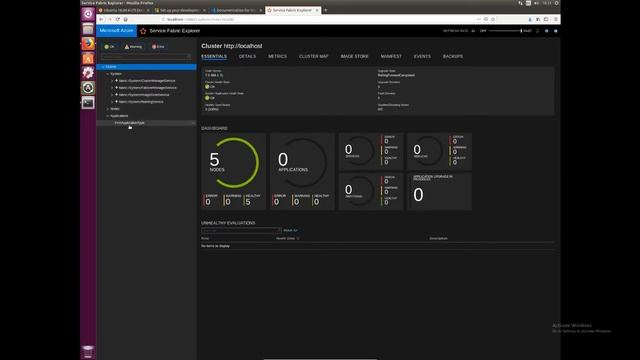Reload the page in Firefox
640x360 pixels.
pyautogui.click(x=118, y=19)
